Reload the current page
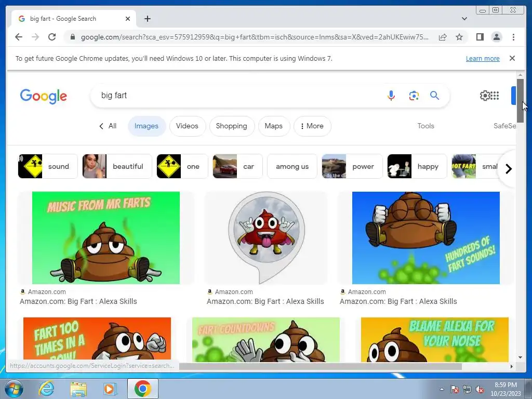Viewport: 532px width, 399px height. (x=52, y=37)
